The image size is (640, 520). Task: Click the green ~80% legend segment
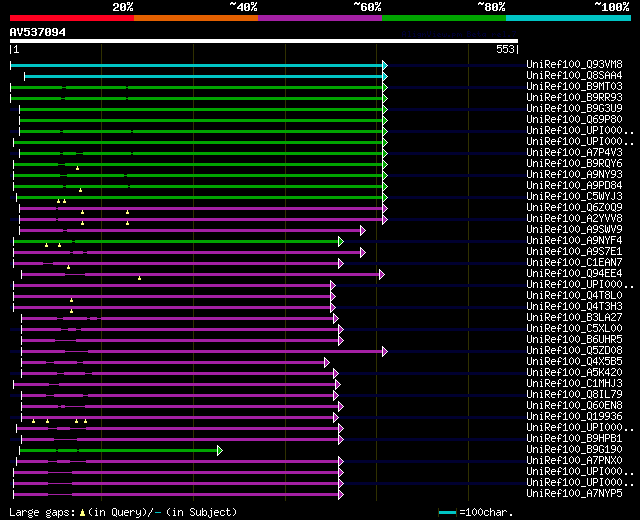[x=444, y=18]
